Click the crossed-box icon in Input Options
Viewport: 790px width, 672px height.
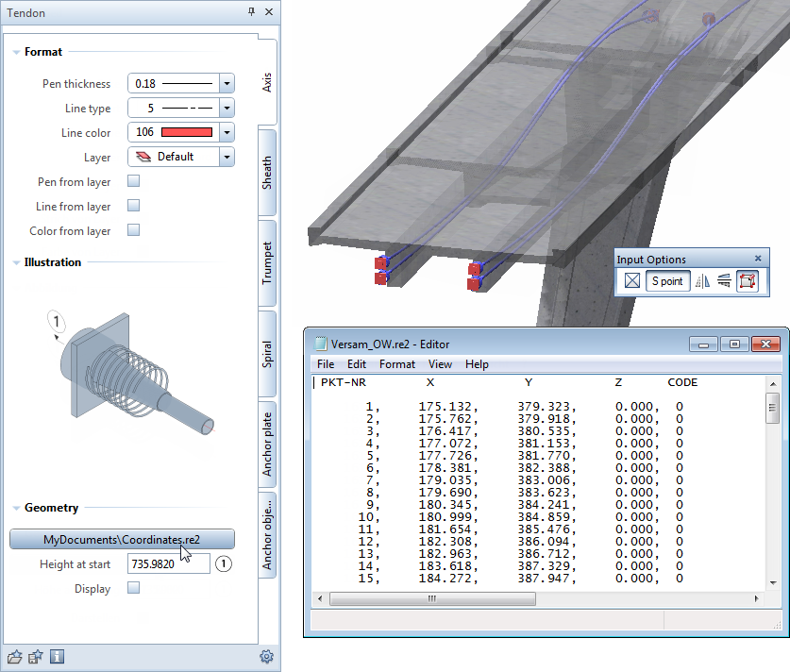632,280
